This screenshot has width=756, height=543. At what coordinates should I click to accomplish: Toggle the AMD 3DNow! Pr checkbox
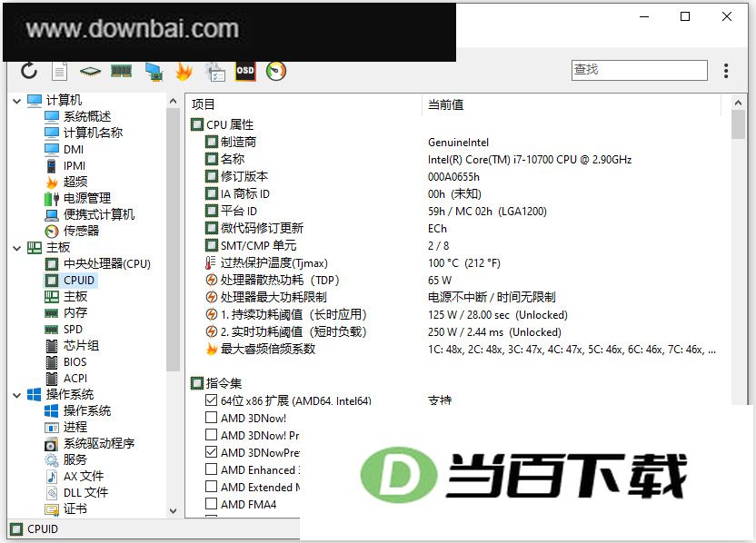(211, 435)
